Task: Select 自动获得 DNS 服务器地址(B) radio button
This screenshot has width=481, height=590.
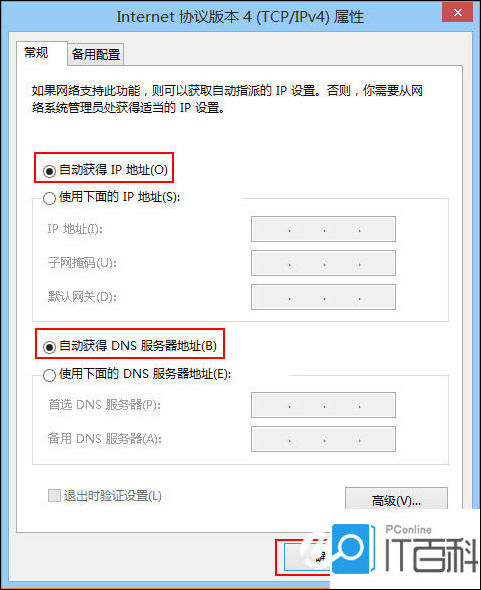Action: (x=49, y=347)
